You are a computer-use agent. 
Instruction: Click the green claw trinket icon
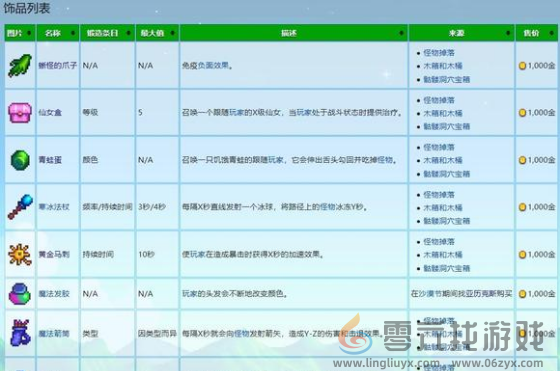coord(20,65)
